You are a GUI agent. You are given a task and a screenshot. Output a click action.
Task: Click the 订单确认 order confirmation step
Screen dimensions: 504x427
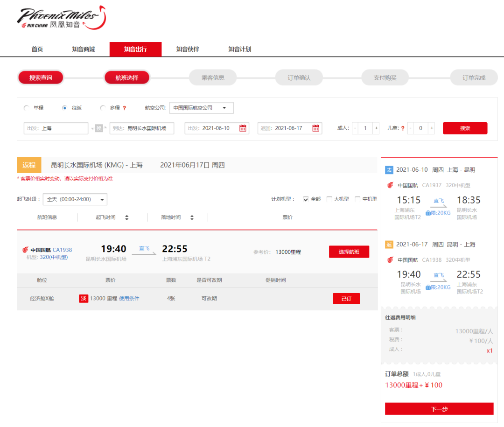[x=299, y=78]
